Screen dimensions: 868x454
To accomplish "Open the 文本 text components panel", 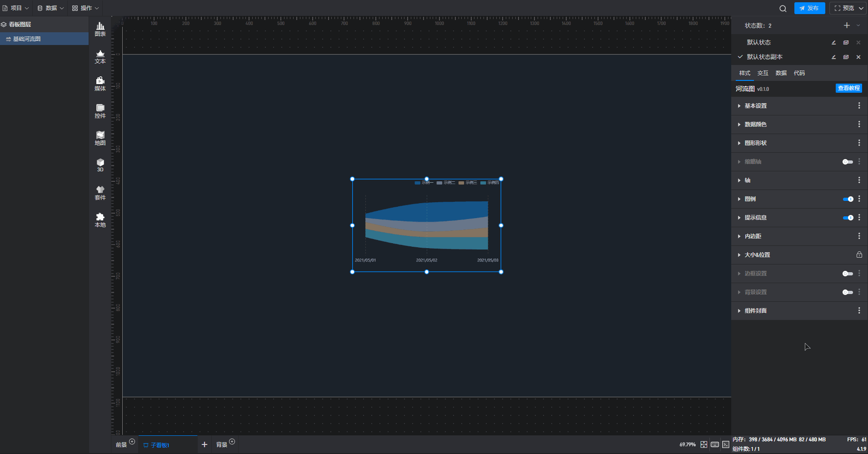I will [100, 56].
